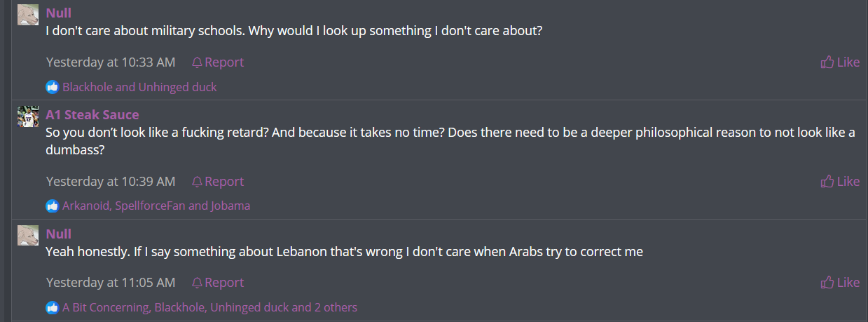Click blue reaction icon beside Arkanoid, SpellforceFan

[x=53, y=206]
